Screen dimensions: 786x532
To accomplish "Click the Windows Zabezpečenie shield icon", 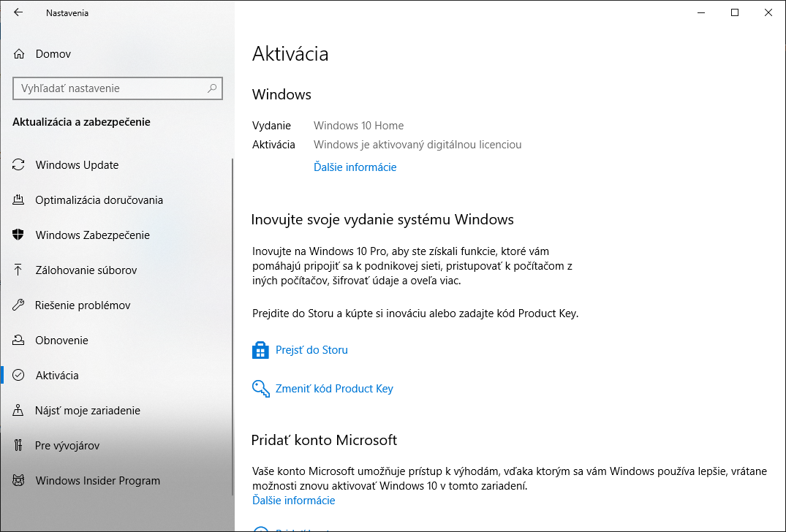I will coord(18,235).
